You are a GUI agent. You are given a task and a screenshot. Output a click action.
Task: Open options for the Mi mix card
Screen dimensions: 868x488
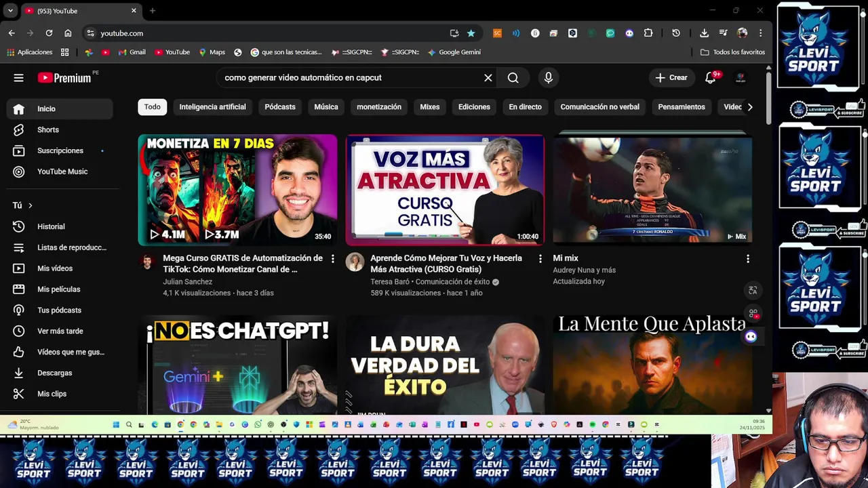click(747, 259)
